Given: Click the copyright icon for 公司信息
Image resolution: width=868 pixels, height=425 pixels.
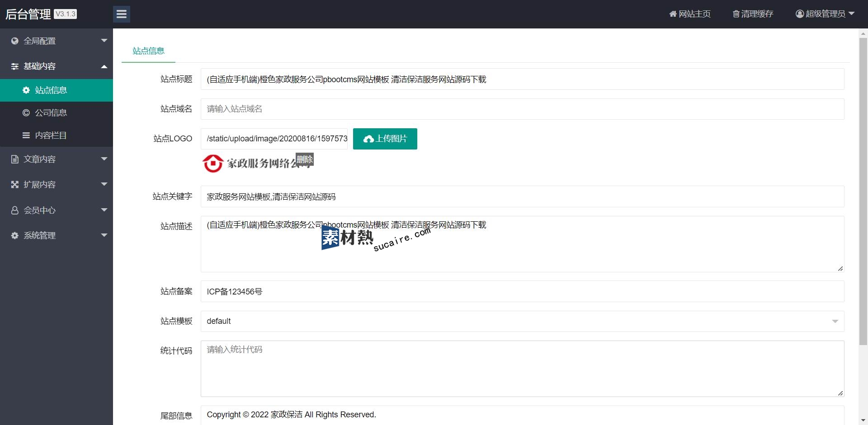Looking at the screenshot, I should 26,113.
